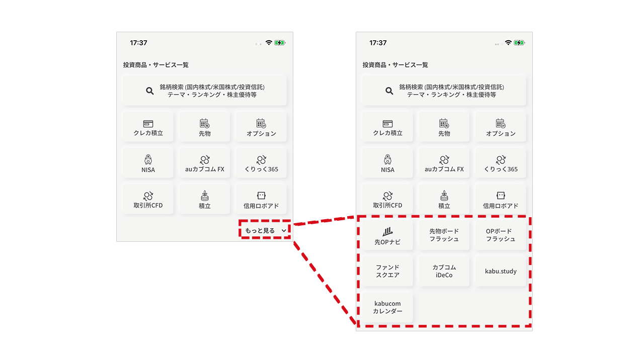Open kabu.study tile
644x362 pixels.
coord(501,271)
